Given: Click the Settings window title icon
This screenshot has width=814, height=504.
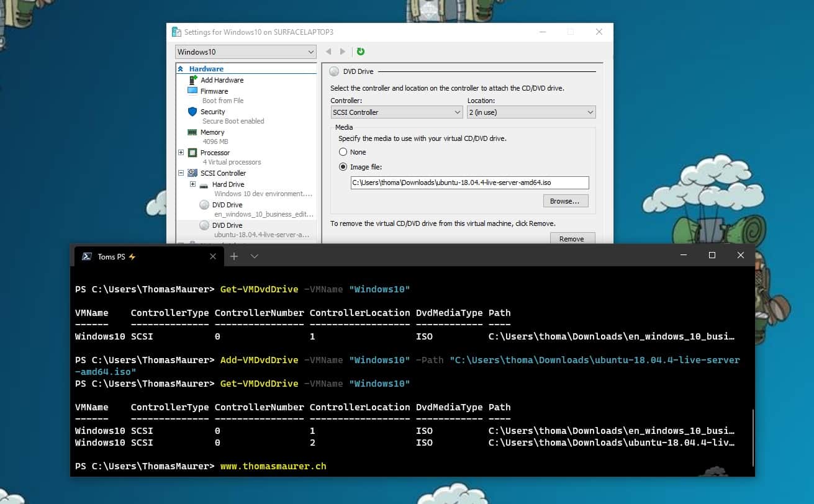Looking at the screenshot, I should click(x=176, y=32).
